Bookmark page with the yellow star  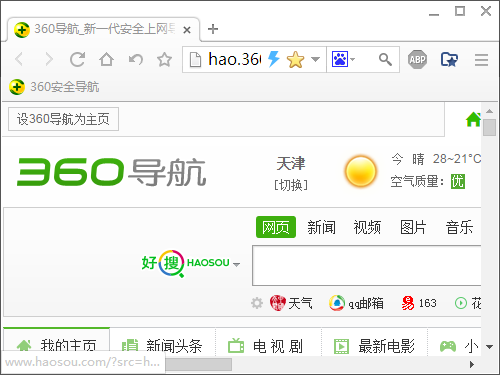coord(295,60)
